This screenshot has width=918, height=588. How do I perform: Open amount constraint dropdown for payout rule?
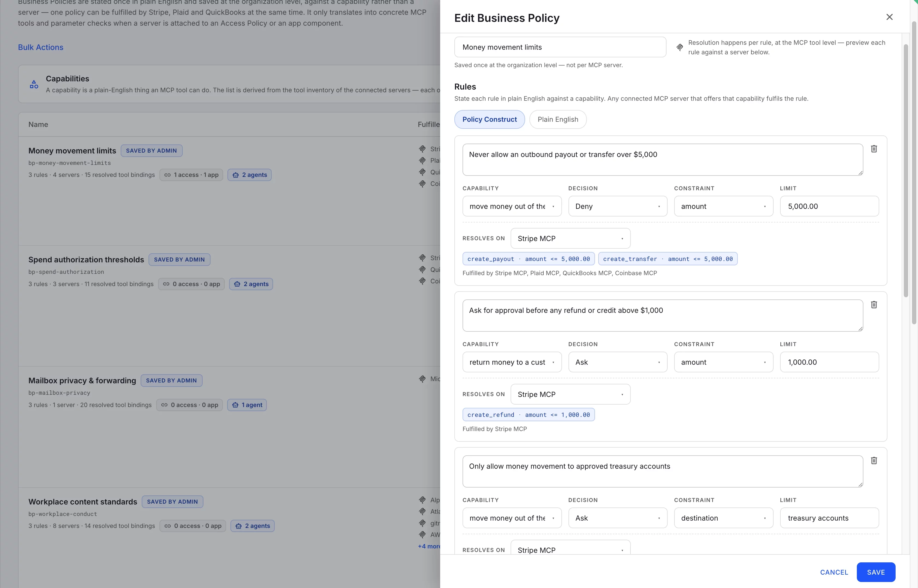coord(724,206)
